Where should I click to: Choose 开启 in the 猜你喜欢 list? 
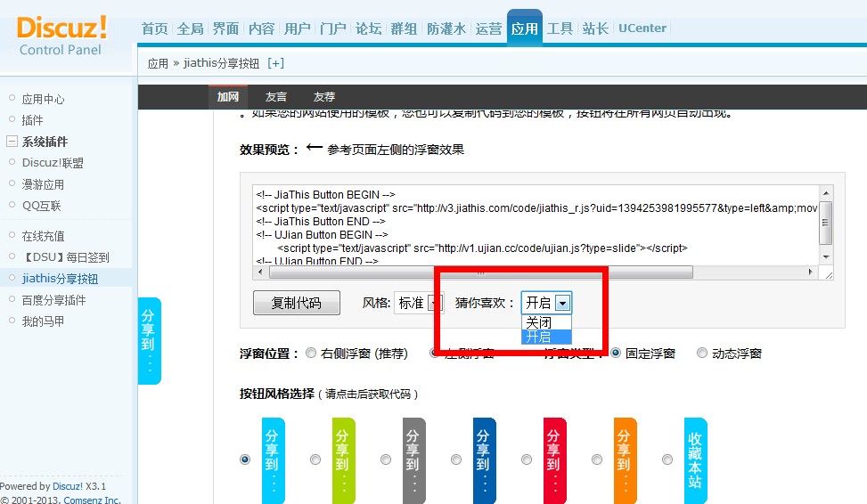tap(546, 337)
